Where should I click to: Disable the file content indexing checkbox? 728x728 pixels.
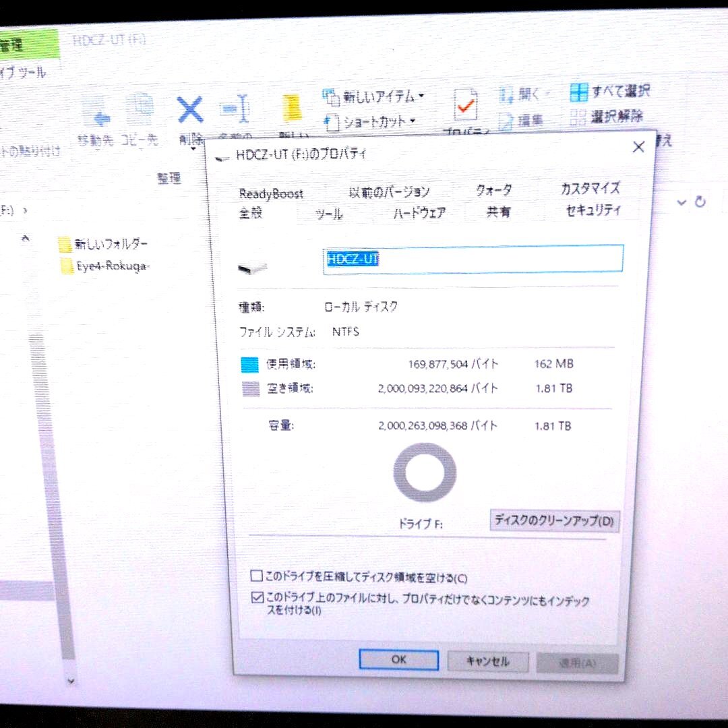click(x=257, y=597)
